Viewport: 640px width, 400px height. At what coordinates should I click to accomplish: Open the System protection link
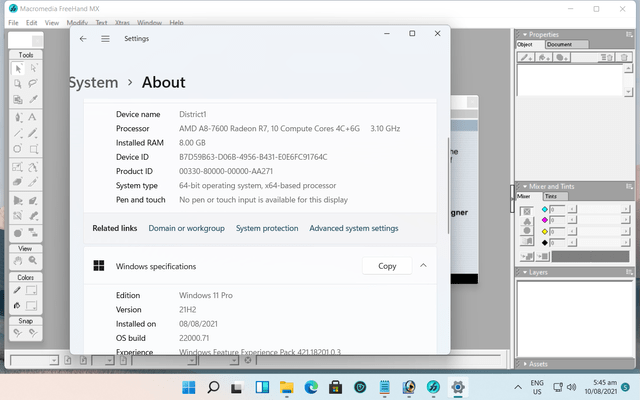267,228
